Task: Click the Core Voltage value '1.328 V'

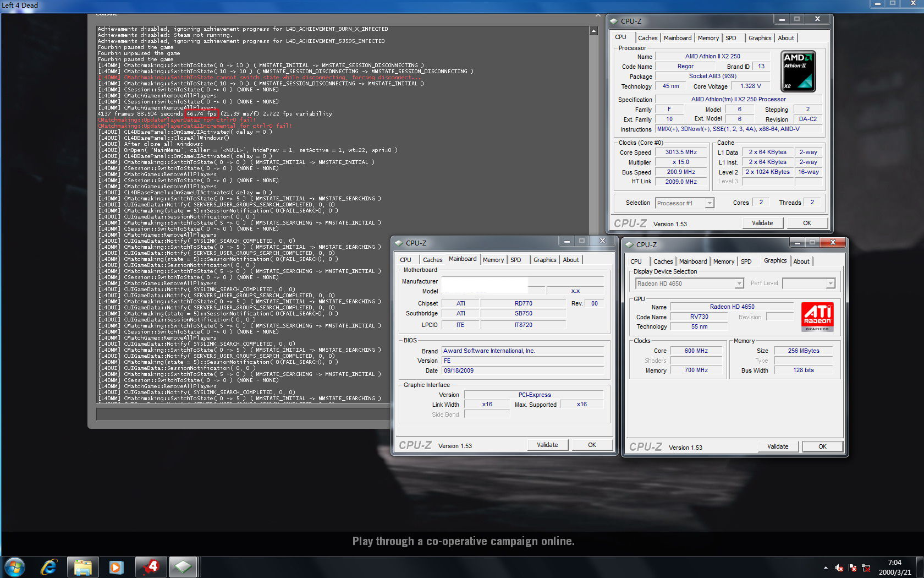Action: [750, 86]
